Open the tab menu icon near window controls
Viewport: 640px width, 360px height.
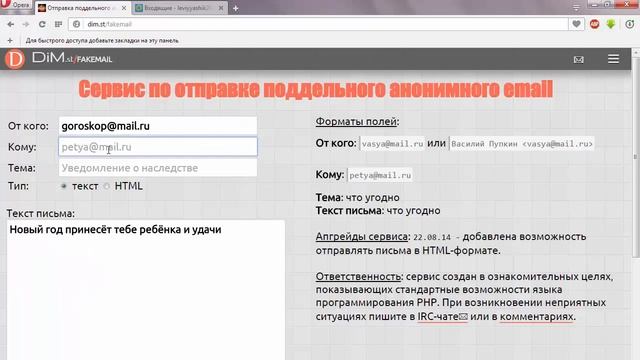(x=576, y=7)
